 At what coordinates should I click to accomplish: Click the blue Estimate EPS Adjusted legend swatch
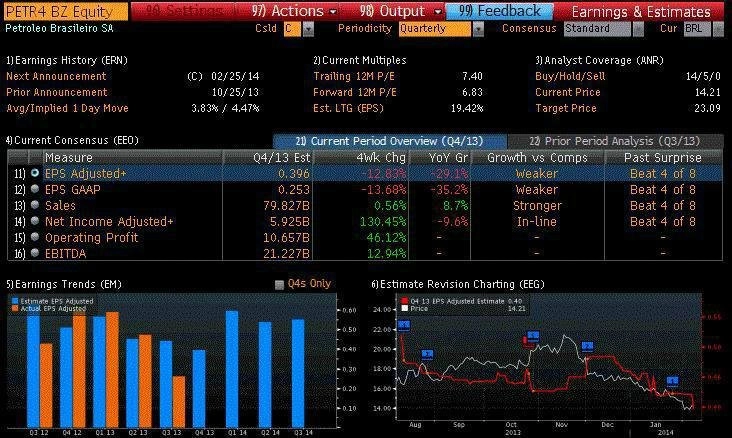click(x=15, y=301)
